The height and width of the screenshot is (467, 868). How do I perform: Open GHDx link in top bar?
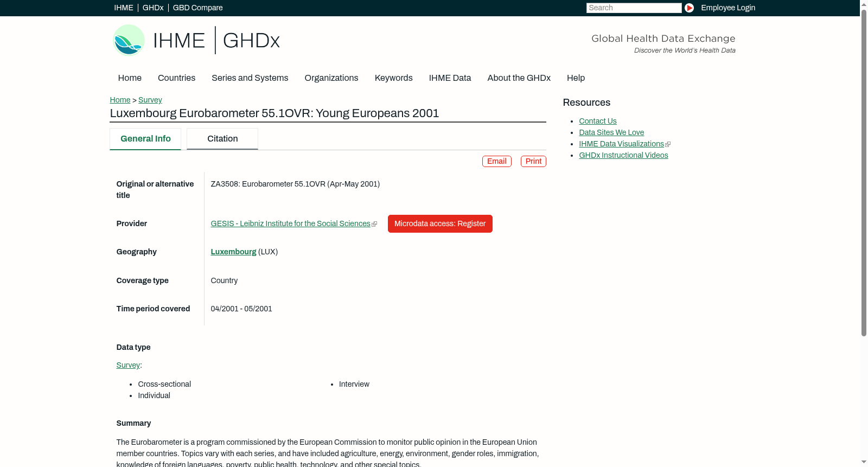point(153,8)
